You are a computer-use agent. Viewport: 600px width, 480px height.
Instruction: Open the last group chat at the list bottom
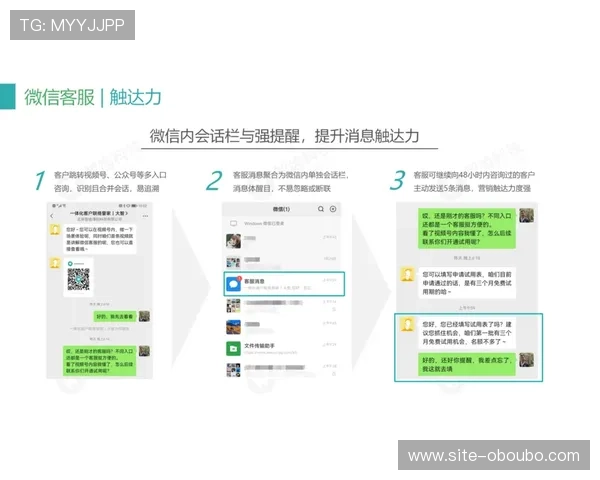[282, 370]
